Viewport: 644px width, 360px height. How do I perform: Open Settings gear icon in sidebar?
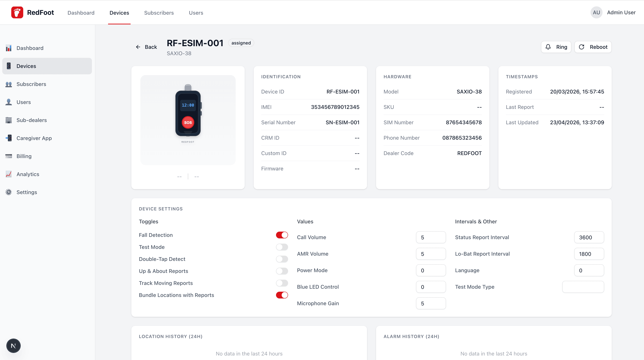coord(8,192)
